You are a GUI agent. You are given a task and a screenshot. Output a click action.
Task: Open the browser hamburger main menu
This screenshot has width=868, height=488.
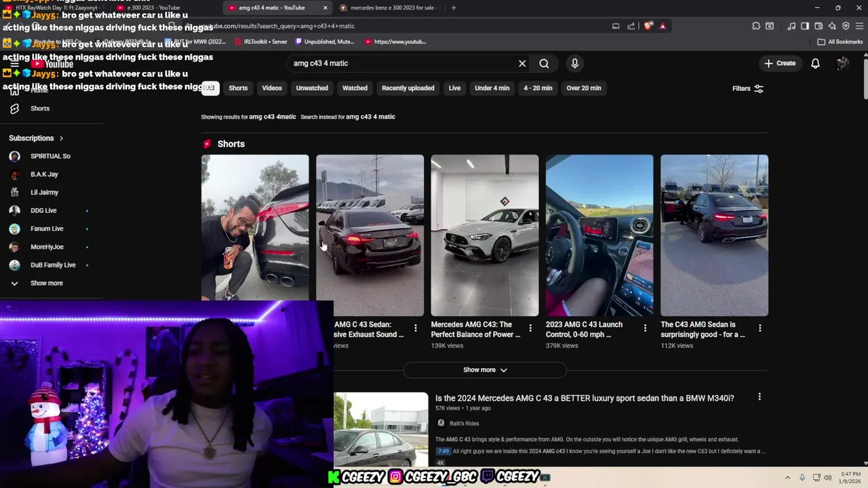tap(860, 26)
